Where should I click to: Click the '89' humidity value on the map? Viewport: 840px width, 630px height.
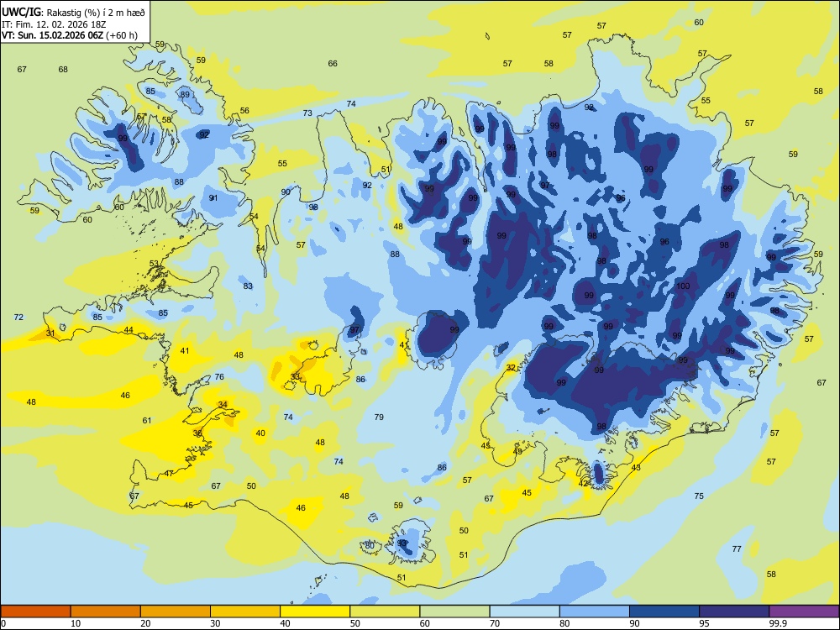coord(185,94)
